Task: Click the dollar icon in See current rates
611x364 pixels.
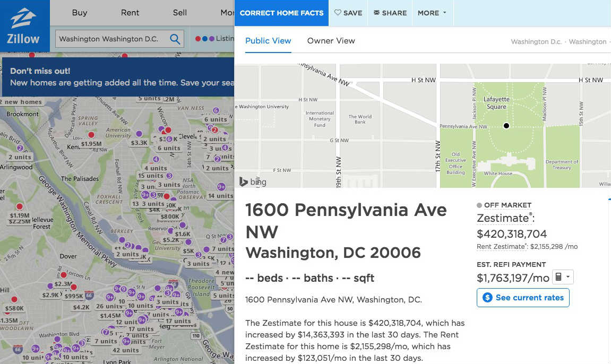Action: tap(487, 298)
